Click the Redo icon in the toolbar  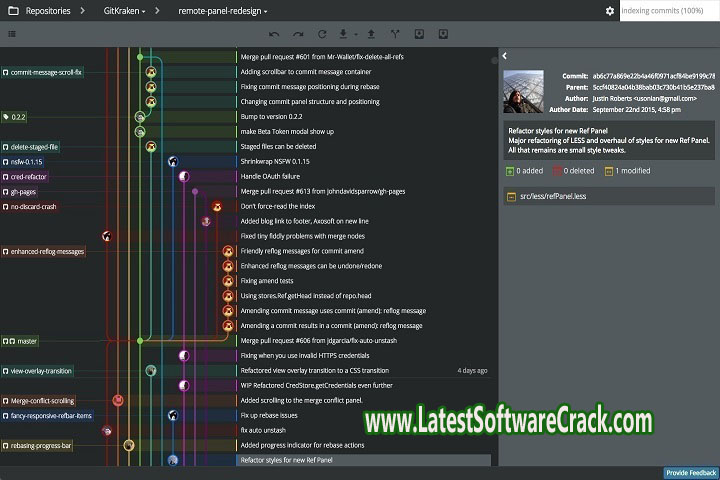[x=297, y=34]
